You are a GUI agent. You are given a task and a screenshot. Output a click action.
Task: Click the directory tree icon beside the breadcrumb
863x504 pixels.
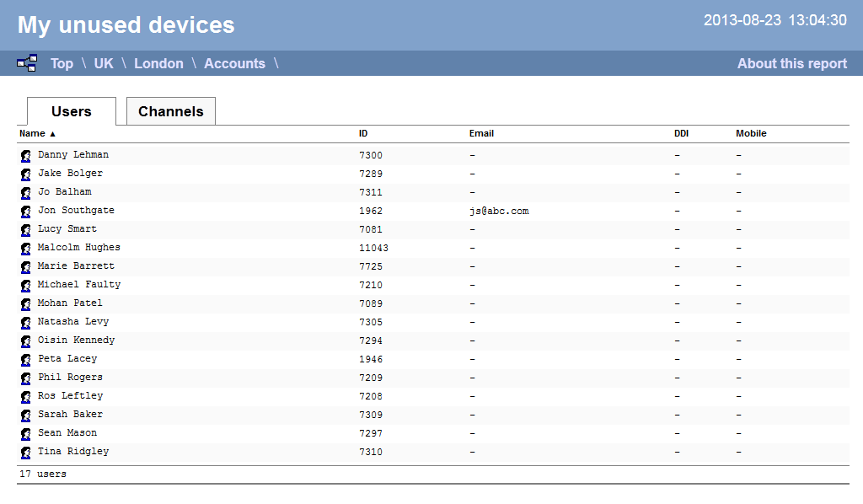click(26, 62)
